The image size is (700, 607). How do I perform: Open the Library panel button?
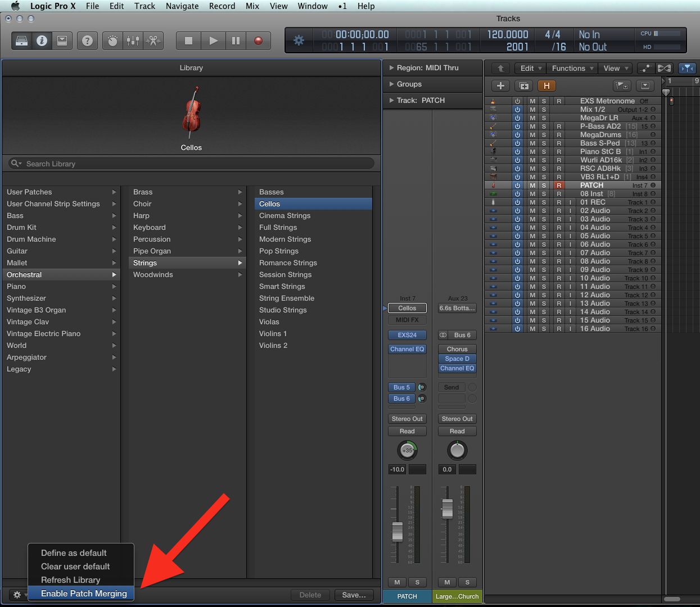[x=21, y=41]
